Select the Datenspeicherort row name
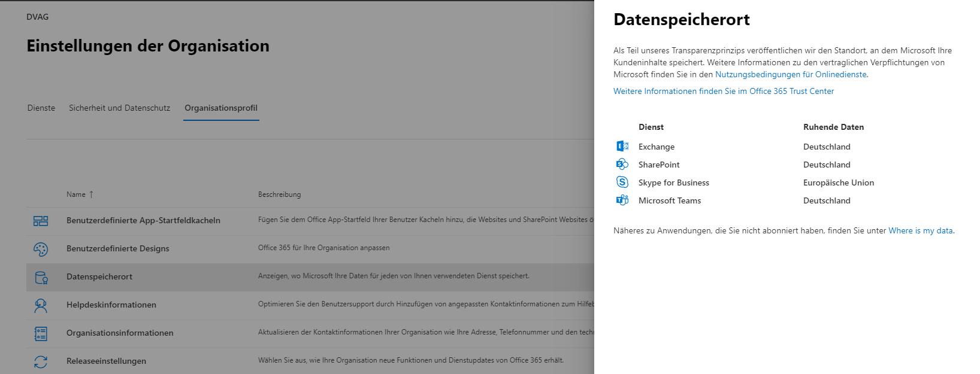This screenshot has height=374, width=980. point(99,277)
